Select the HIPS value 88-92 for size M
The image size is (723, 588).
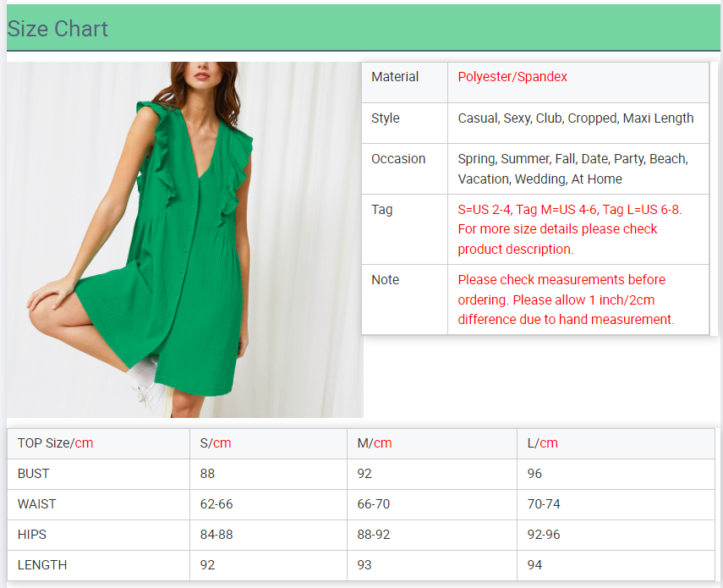(x=375, y=535)
